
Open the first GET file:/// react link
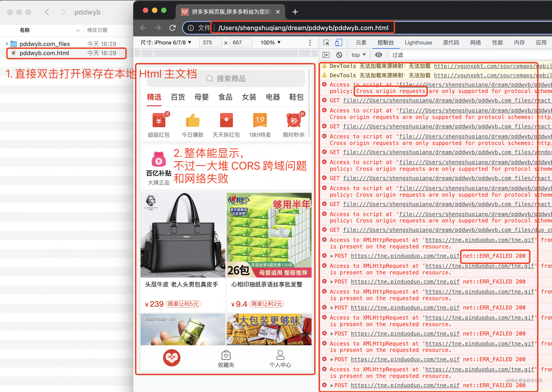pyautogui.click(x=447, y=101)
